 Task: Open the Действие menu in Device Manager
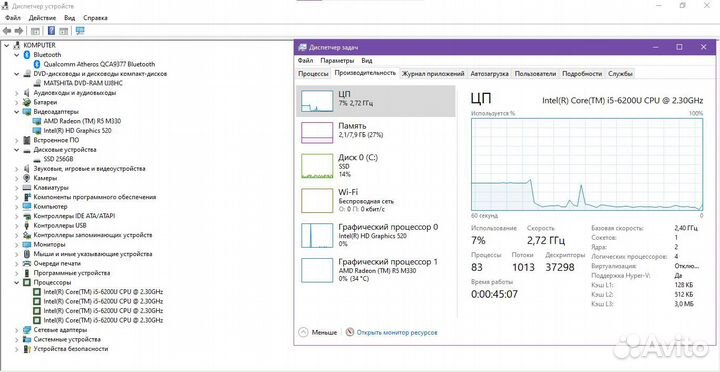[42, 18]
